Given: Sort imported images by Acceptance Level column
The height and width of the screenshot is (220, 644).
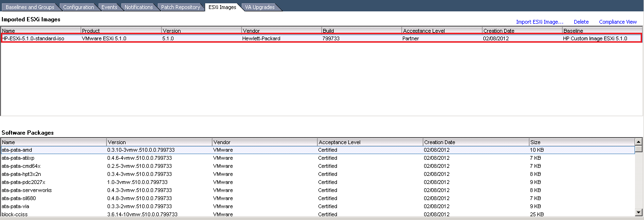Looking at the screenshot, I should [441, 31].
